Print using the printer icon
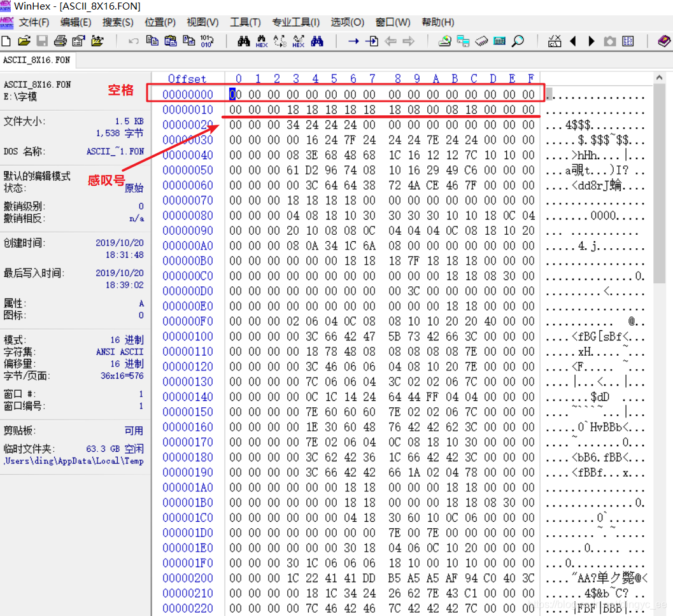Viewport: 673px width, 616px height. (x=60, y=41)
